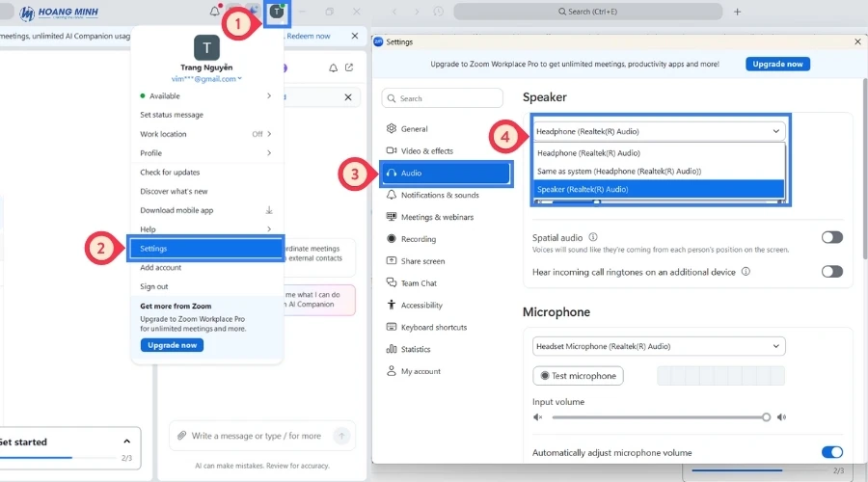
Task: Close the Settings window
Action: pyautogui.click(x=857, y=42)
